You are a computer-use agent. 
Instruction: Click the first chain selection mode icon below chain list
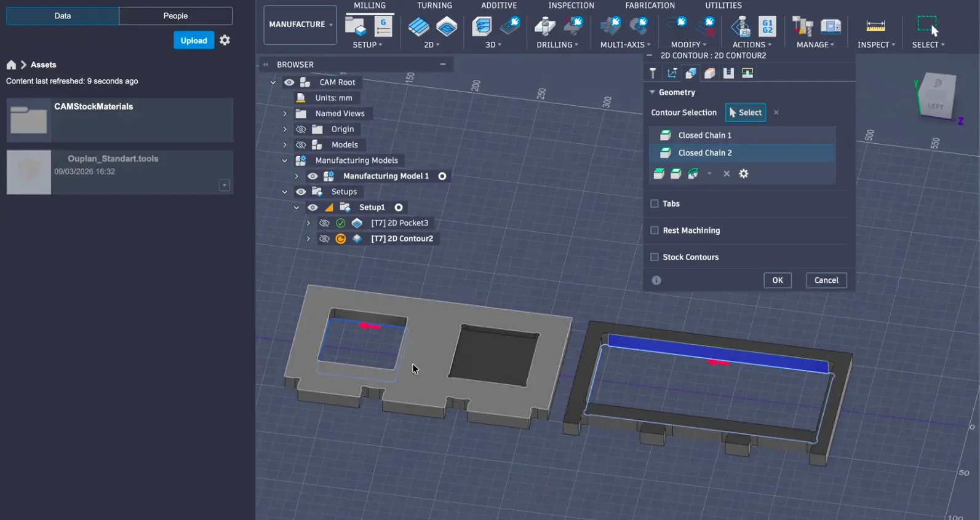[x=659, y=174]
